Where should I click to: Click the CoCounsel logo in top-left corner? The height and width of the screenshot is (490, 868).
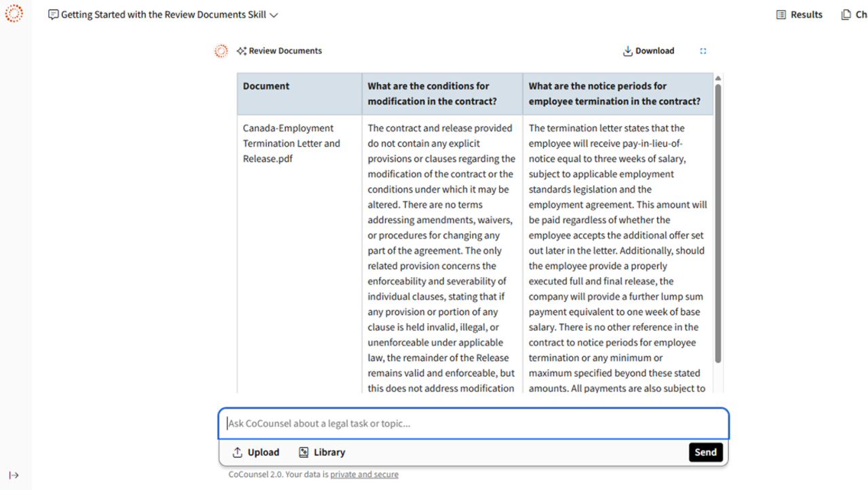(x=14, y=14)
